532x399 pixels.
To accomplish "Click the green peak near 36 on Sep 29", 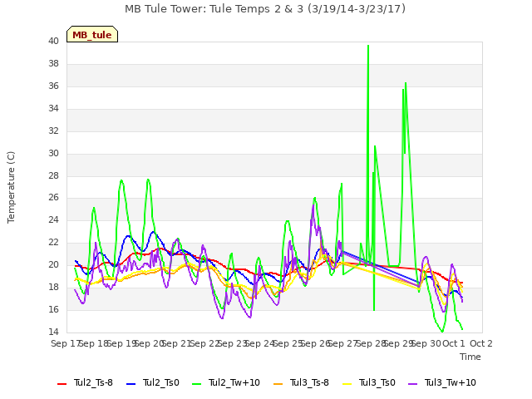I will tap(406, 83).
